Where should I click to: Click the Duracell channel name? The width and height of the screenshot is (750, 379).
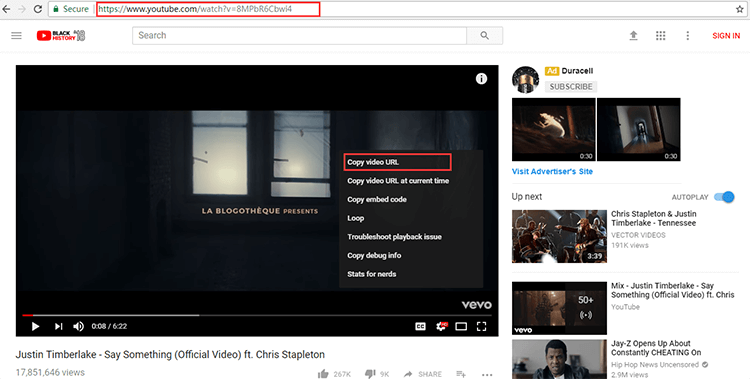tap(577, 71)
